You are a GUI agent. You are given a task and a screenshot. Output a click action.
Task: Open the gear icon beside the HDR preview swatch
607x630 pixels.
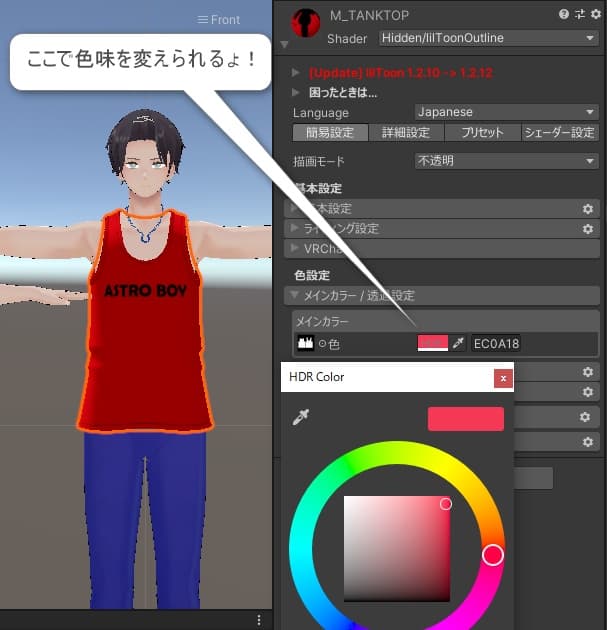click(x=585, y=417)
